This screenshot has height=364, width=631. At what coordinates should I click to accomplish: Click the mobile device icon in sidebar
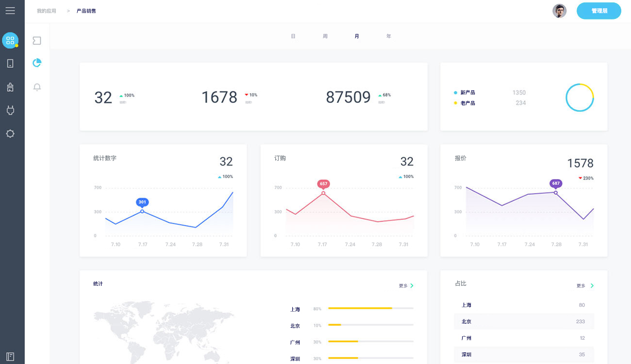10,64
